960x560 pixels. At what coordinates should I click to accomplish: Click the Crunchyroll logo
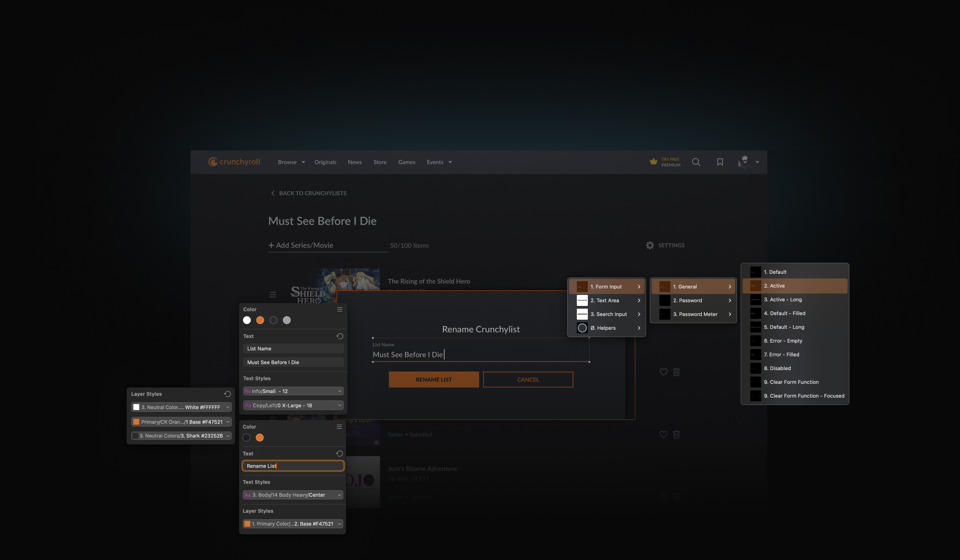pyautogui.click(x=234, y=162)
